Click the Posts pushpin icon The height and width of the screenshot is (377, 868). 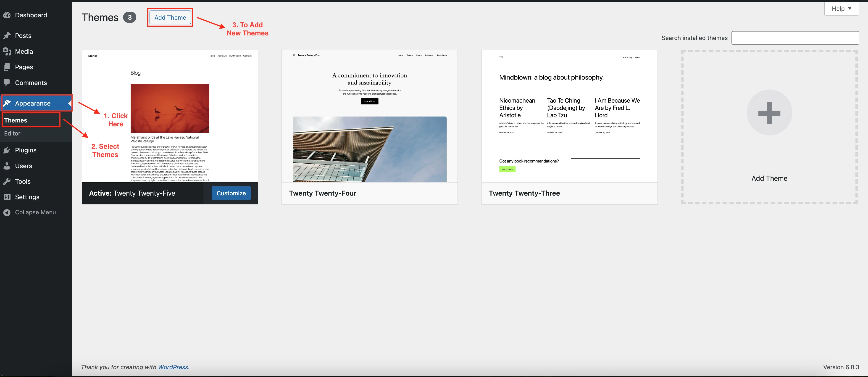(x=7, y=36)
